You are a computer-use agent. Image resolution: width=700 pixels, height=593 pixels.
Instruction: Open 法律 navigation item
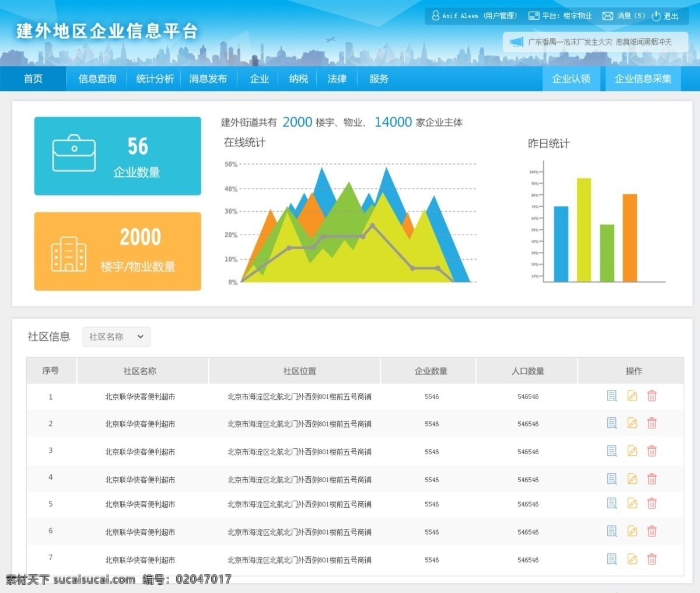337,79
